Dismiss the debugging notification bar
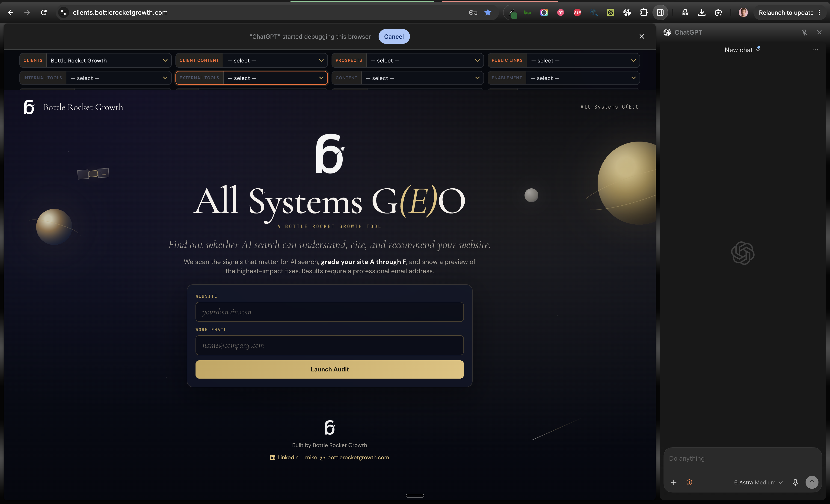Viewport: 830px width, 504px height. click(642, 36)
